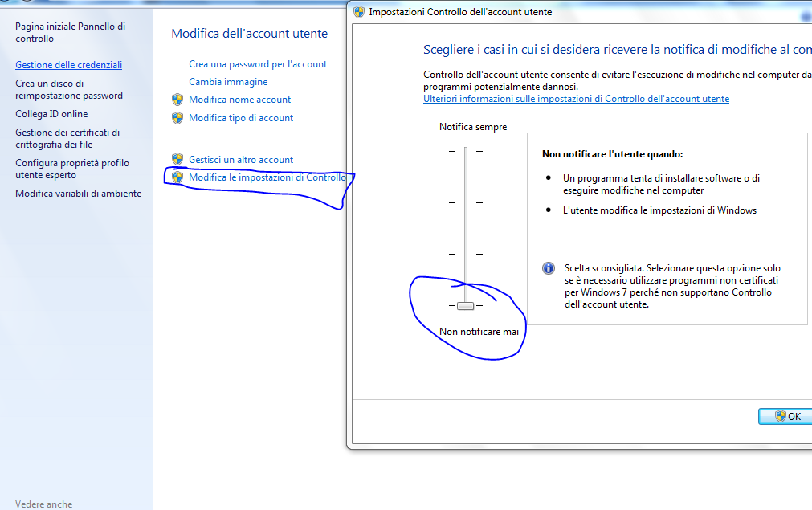Open Ulteriori informazioni sulle impostazioni di Controllo link
Image resolution: width=812 pixels, height=510 pixels.
click(x=577, y=98)
